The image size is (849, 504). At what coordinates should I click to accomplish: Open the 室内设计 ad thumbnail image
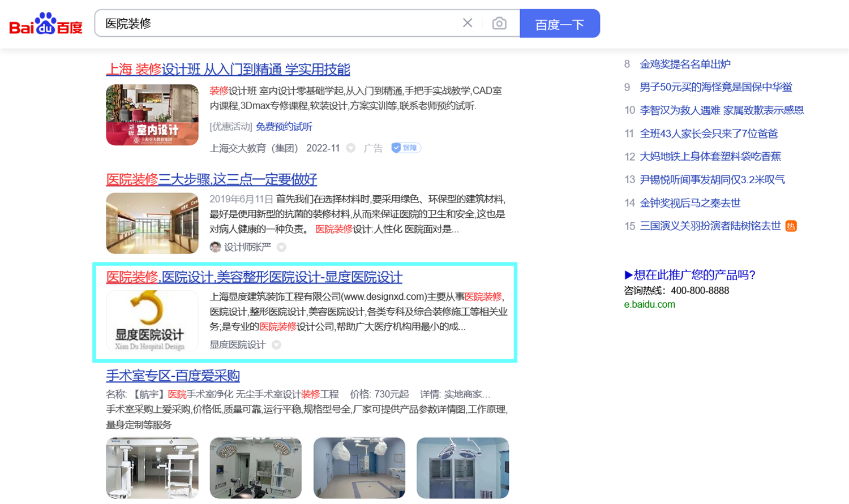coord(152,115)
